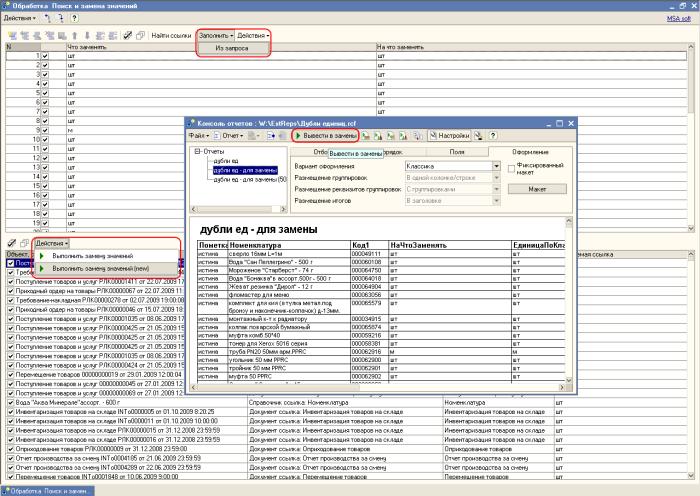Click the replacements table vertical scrollbar

[x=691, y=138]
